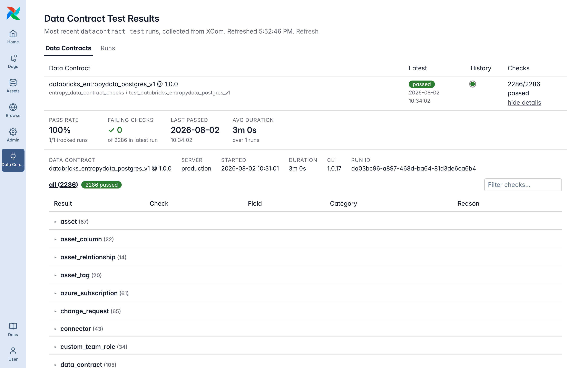Viewport: 588px width, 368px height.
Task: Click the 3m 0s average duration value
Action: pos(244,130)
